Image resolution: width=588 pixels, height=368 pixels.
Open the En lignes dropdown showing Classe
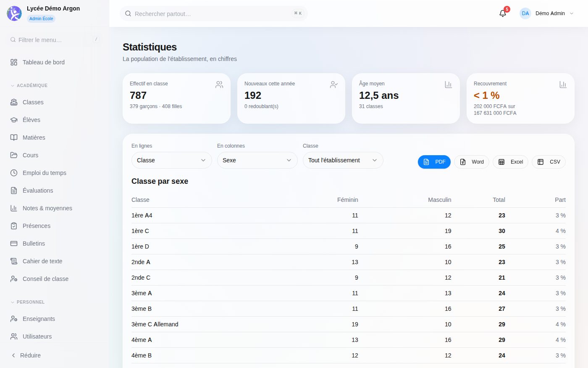[172, 160]
